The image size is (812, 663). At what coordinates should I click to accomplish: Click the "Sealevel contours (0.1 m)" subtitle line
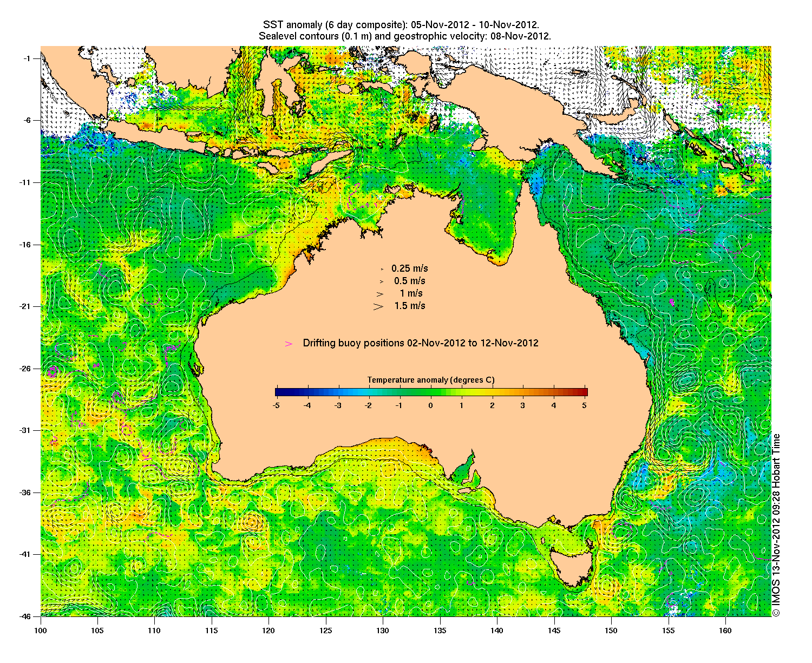coord(405,36)
